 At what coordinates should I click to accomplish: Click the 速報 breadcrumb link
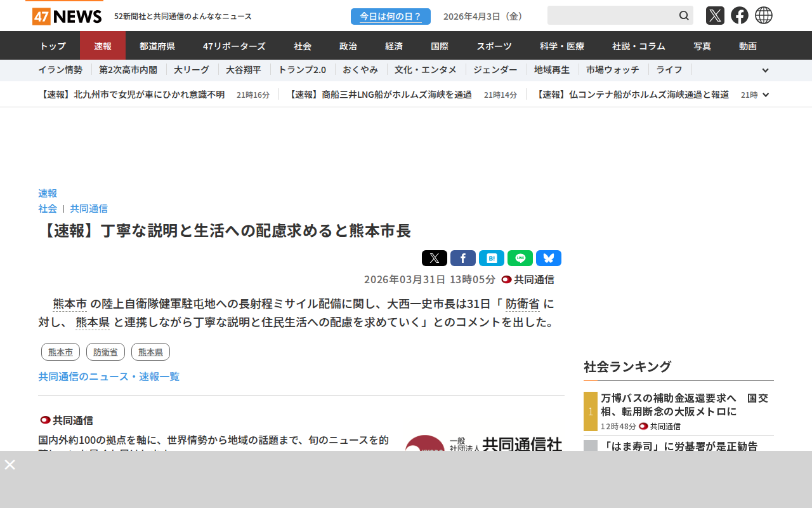[48, 193]
